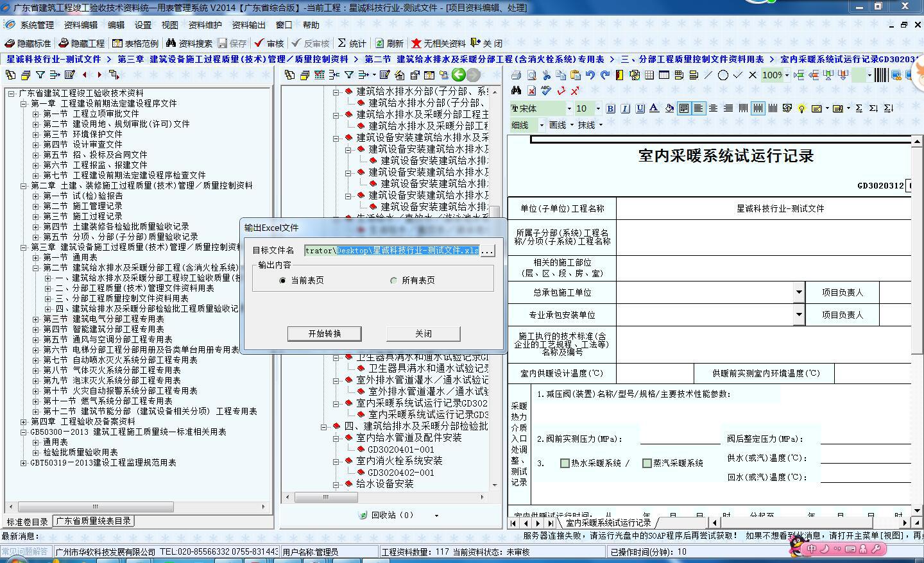Click the binoculars find icon in form toolbar
This screenshot has width=924, height=563.
(516, 90)
